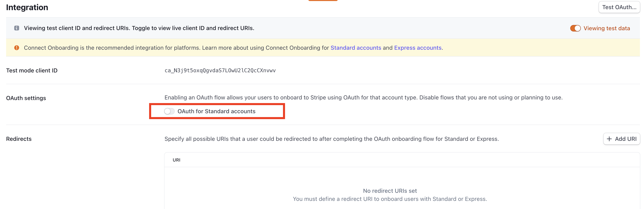Click the plus icon on Add URI
This screenshot has width=644, height=209.
click(x=609, y=139)
